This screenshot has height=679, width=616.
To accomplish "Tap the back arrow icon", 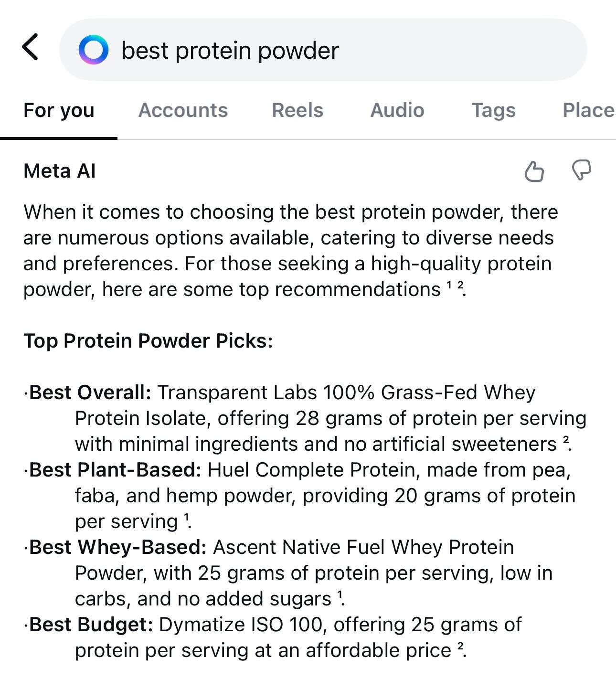I will (30, 47).
